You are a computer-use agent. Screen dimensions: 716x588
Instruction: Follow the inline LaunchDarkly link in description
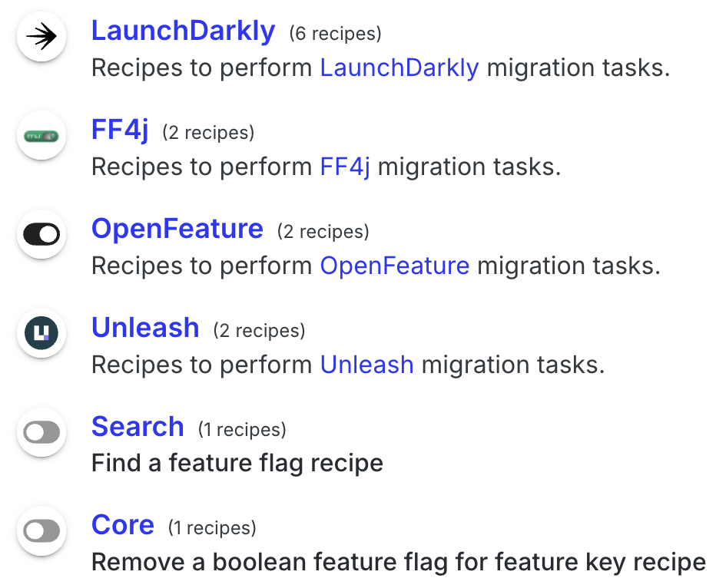399,68
